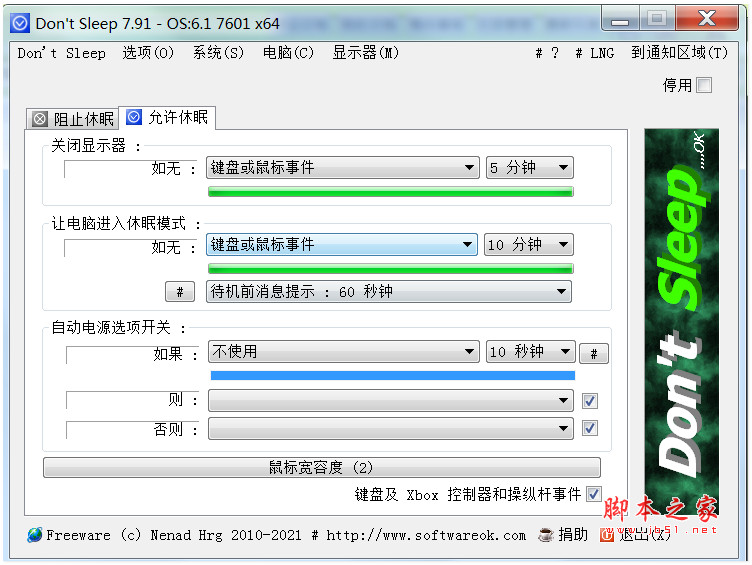Screen dimensions: 752x565
Task: Click green progress bar under 让电脑进入休眠模式
Action: [390, 269]
